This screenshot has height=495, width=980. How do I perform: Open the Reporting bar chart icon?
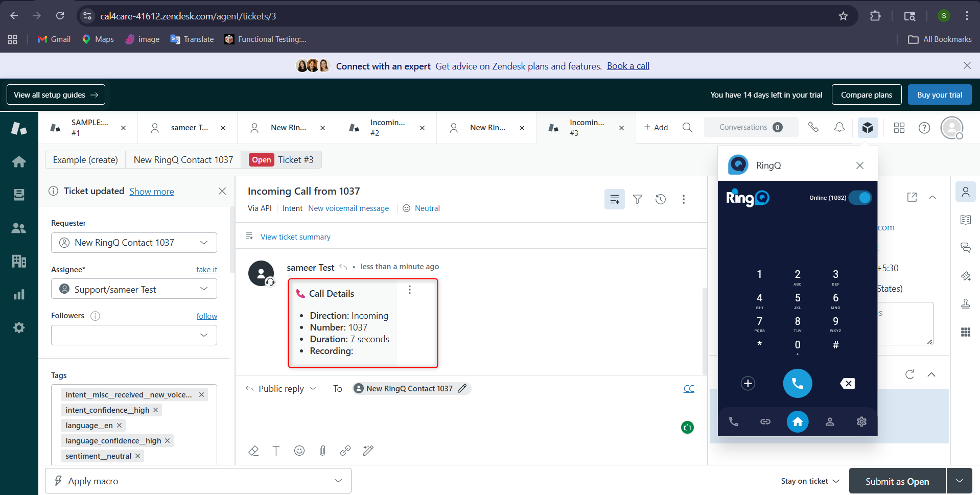coord(19,294)
